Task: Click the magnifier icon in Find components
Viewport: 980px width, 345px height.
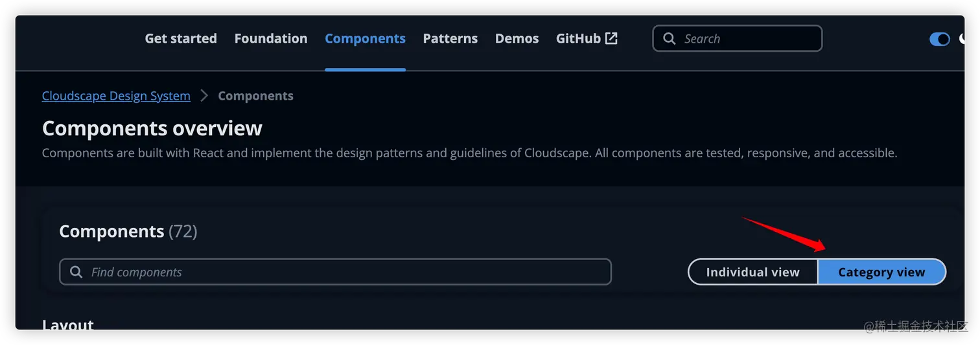Action: (76, 272)
